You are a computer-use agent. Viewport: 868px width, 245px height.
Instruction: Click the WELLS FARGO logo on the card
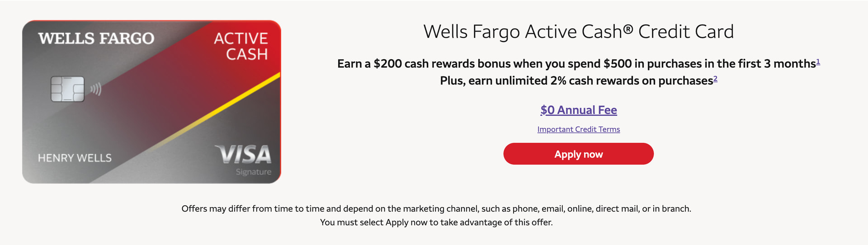96,38
